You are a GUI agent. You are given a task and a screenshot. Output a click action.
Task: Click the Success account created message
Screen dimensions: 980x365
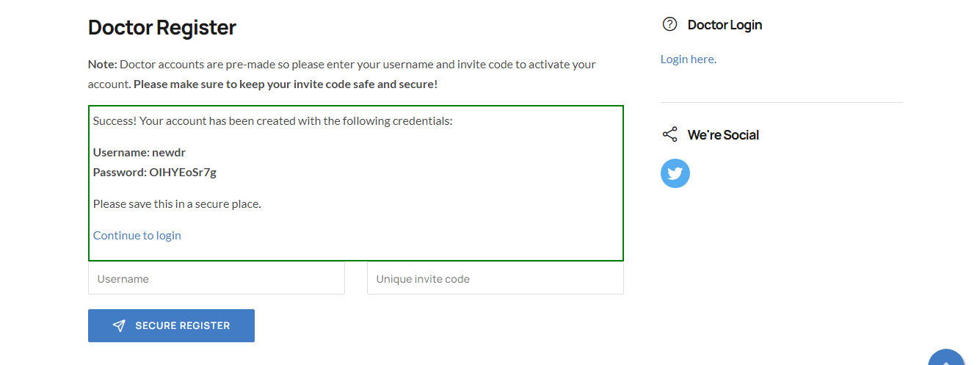coord(273,120)
